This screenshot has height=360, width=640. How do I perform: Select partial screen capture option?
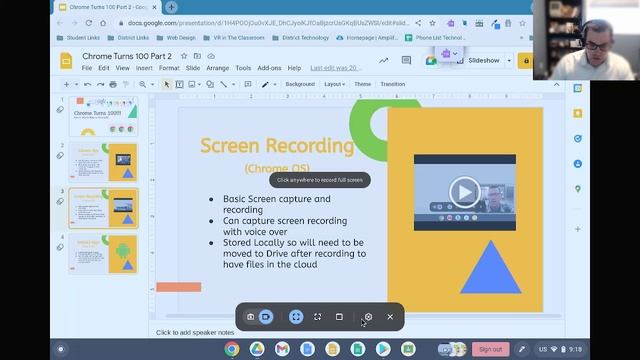coord(318,317)
